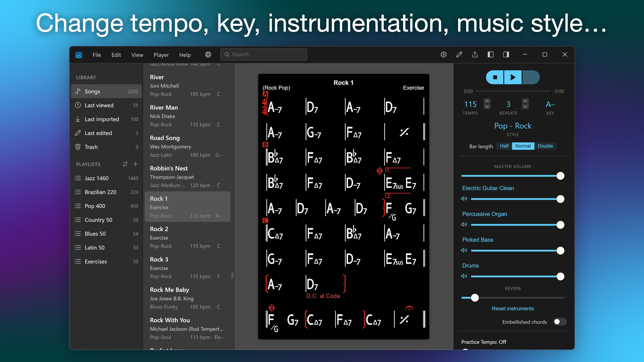
Task: Open the settings gear in toolbar
Action: pos(444,55)
